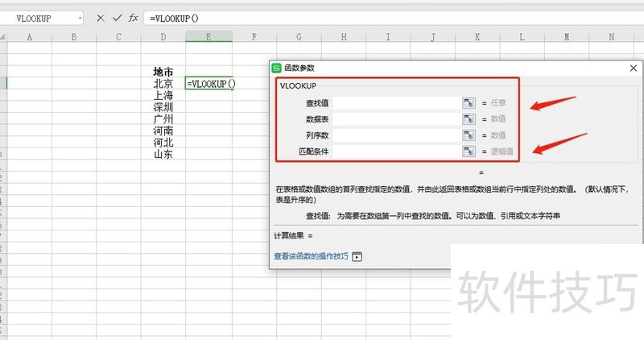
Task: Select column N header
Action: pyautogui.click(x=612, y=36)
